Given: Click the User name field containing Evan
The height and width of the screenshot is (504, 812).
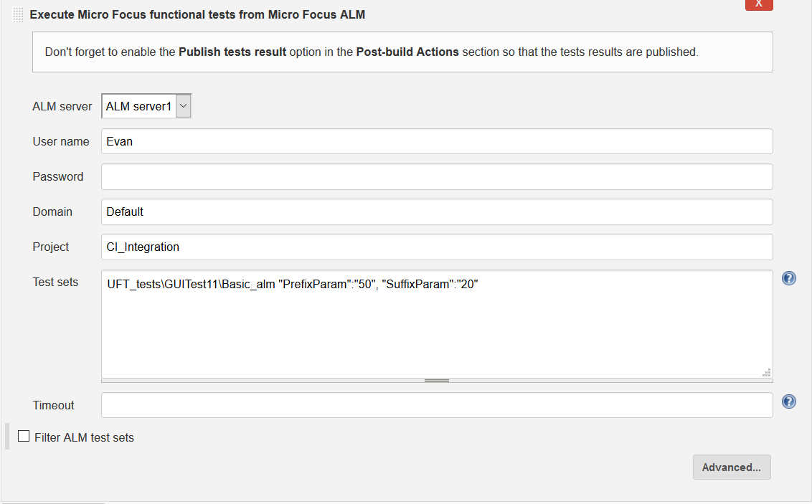Looking at the screenshot, I should 436,141.
